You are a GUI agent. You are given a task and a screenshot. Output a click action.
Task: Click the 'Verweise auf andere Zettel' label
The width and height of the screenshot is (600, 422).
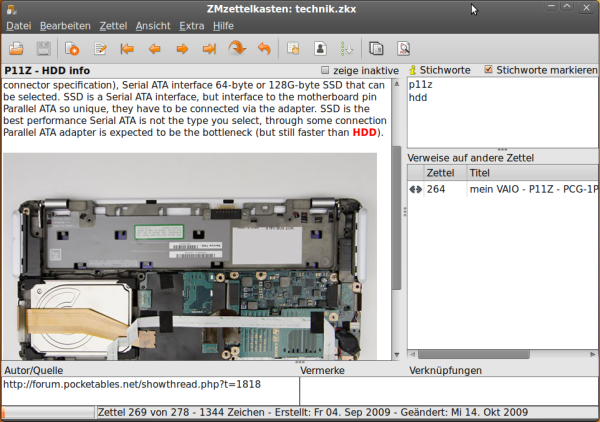470,158
